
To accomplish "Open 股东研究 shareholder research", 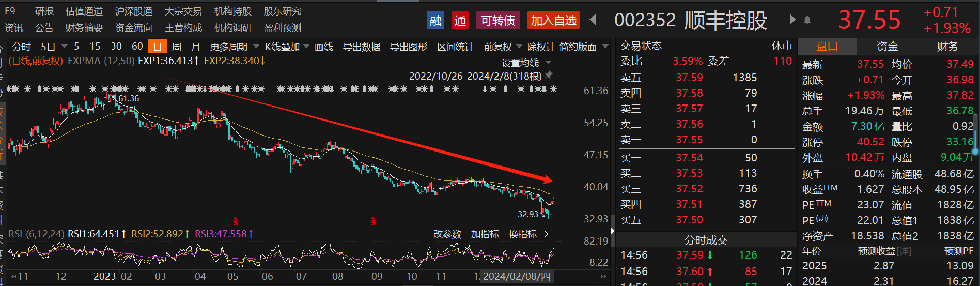I will click(x=283, y=11).
